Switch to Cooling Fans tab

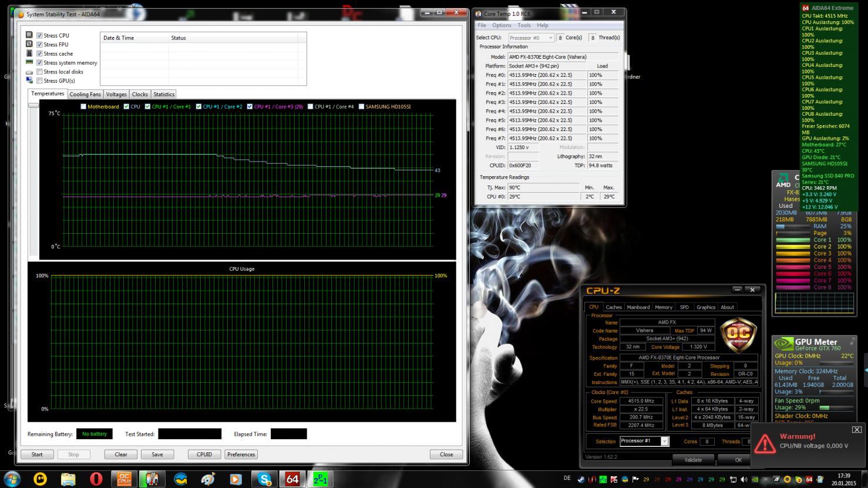(85, 94)
